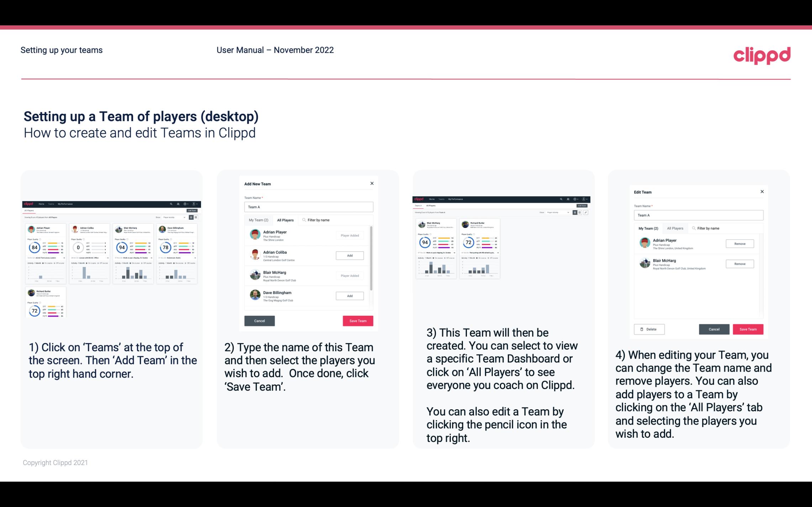Image resolution: width=812 pixels, height=507 pixels.
Task: Click the Remove button next to Adrian Player
Action: point(739,243)
